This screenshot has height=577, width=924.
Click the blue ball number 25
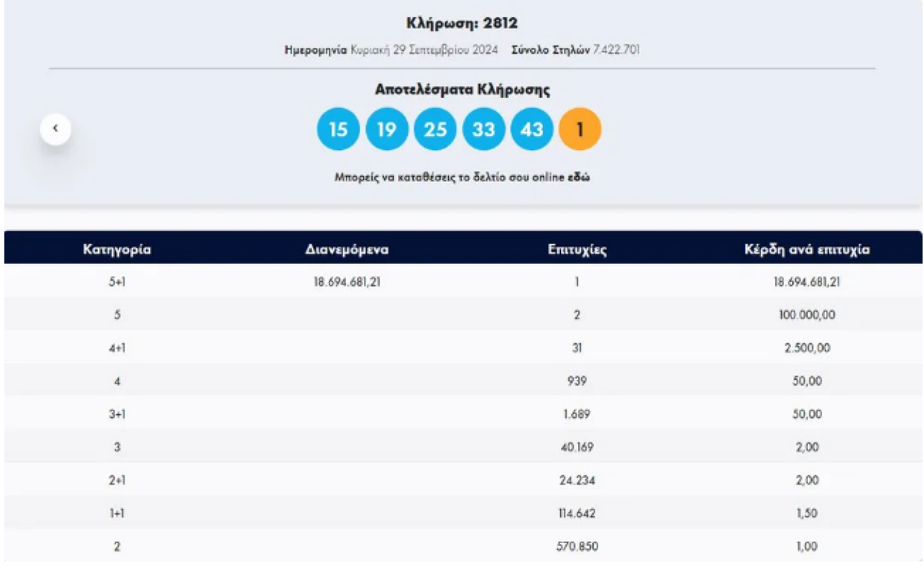point(435,129)
